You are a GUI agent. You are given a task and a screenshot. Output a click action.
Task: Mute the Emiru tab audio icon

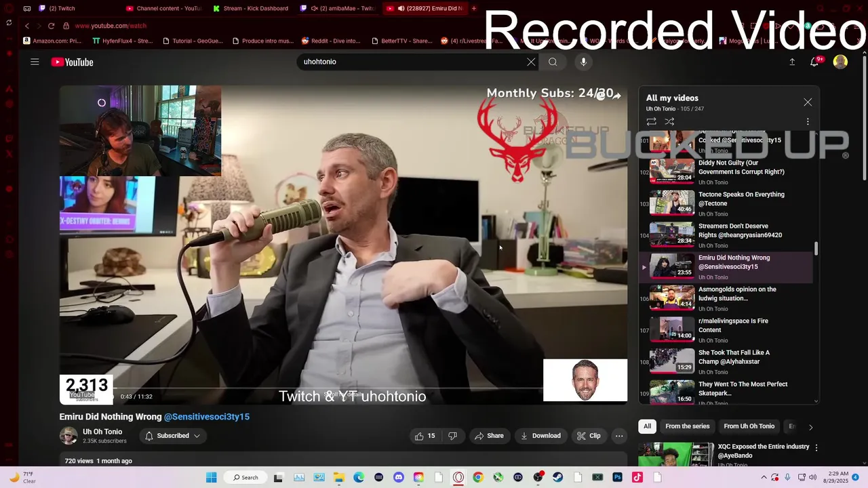coord(401,8)
